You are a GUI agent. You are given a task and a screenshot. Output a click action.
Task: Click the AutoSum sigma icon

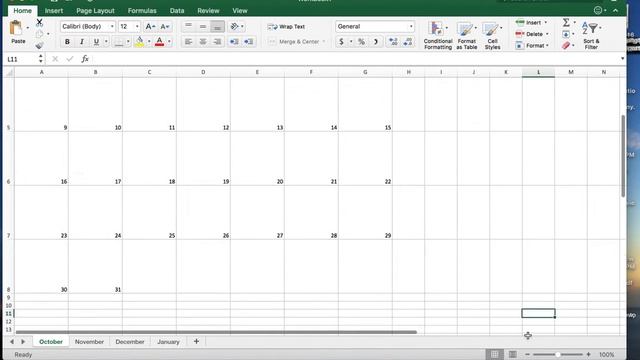coord(566,22)
